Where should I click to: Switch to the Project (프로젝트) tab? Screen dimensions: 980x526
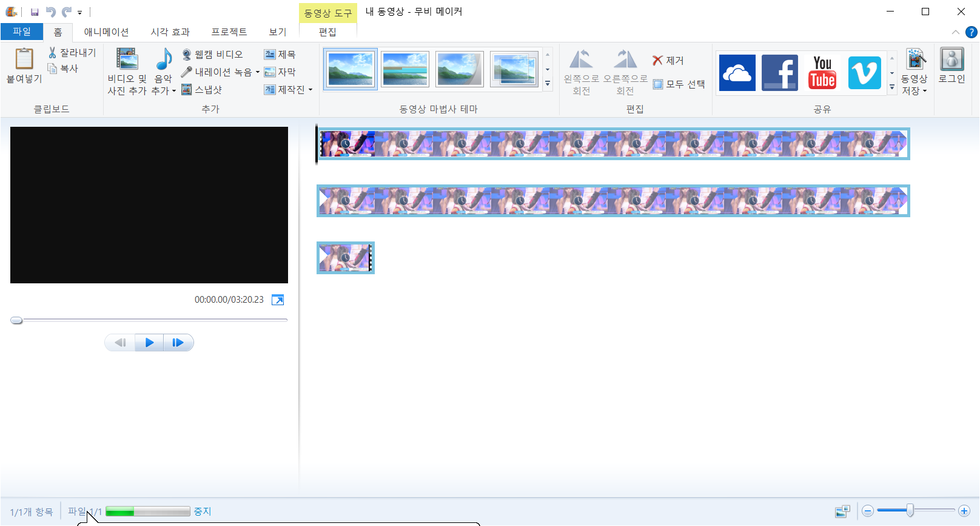pos(229,32)
